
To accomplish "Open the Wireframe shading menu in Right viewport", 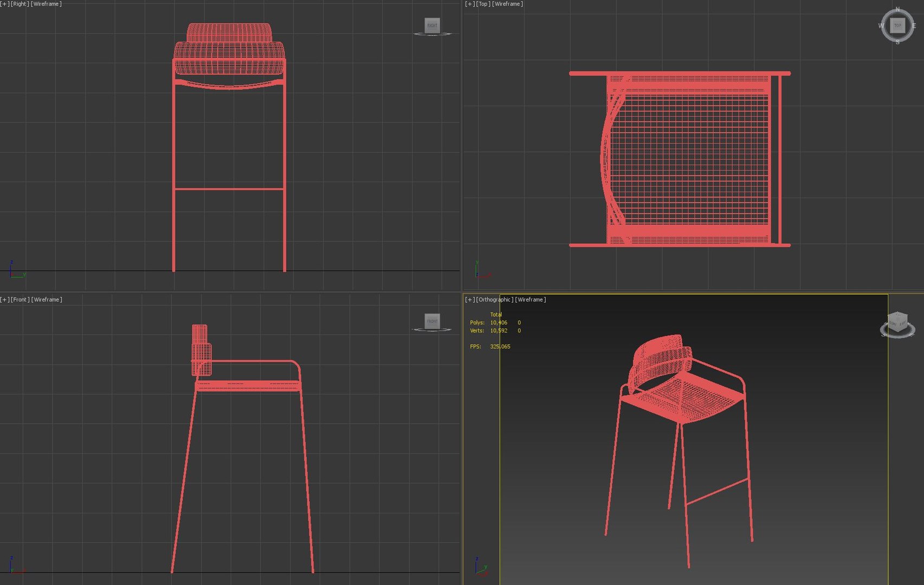I will tap(47, 4).
